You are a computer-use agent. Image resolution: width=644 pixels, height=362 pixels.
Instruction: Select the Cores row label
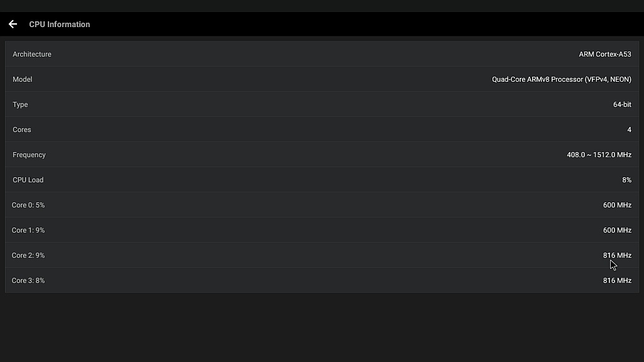coord(22,129)
